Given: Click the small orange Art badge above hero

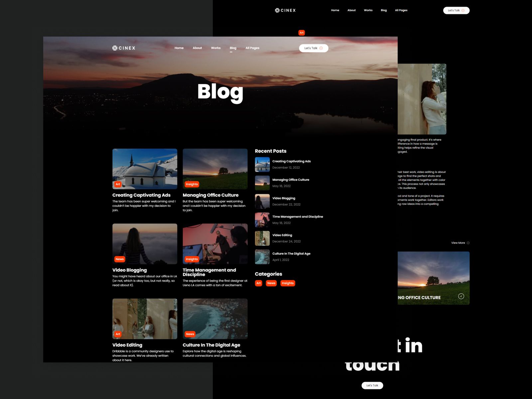Looking at the screenshot, I should [x=302, y=33].
